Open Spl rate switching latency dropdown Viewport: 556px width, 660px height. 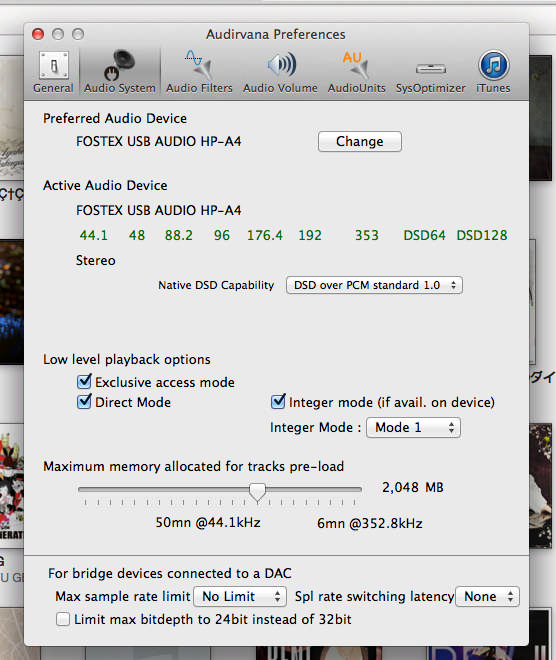[487, 596]
